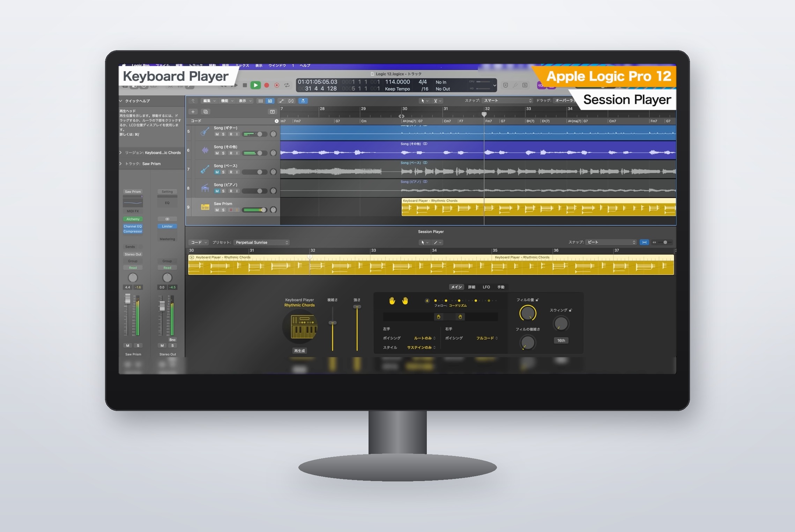Select the メイン tab
This screenshot has height=532, width=795.
coord(456,287)
